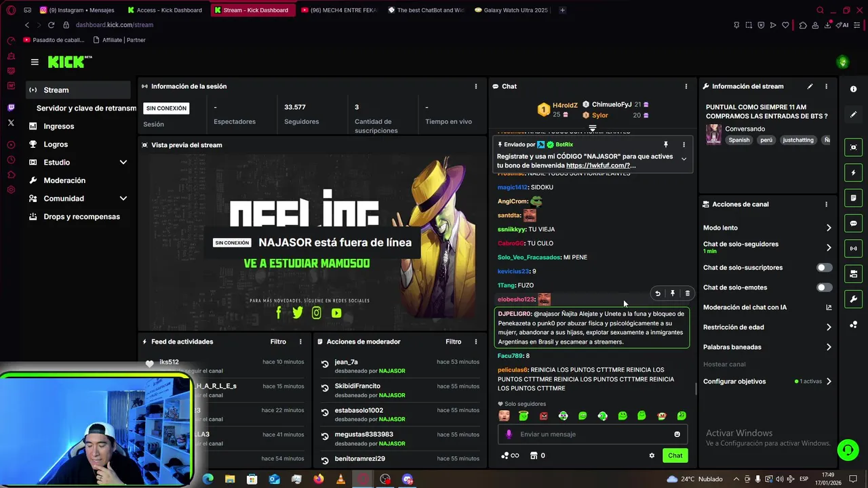Open Filtro in Feed de actividades

pos(278,342)
